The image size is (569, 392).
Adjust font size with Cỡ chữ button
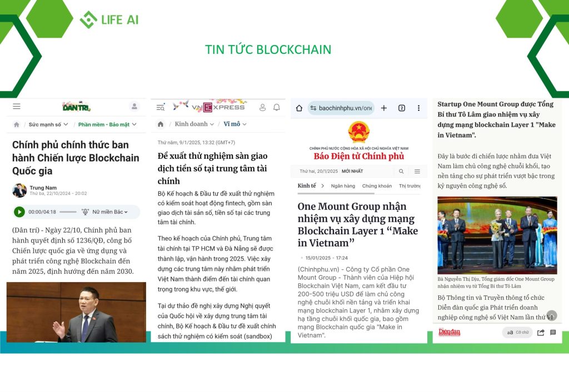point(517,332)
